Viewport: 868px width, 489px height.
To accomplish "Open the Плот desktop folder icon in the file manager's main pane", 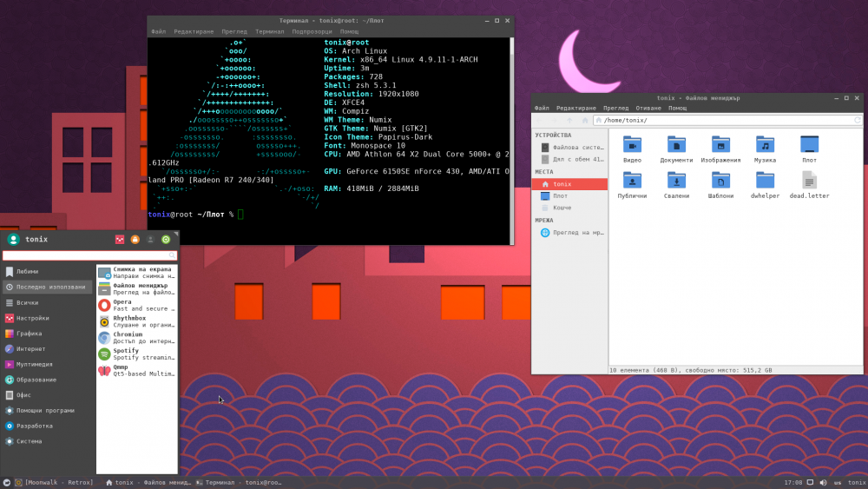I will pyautogui.click(x=809, y=149).
